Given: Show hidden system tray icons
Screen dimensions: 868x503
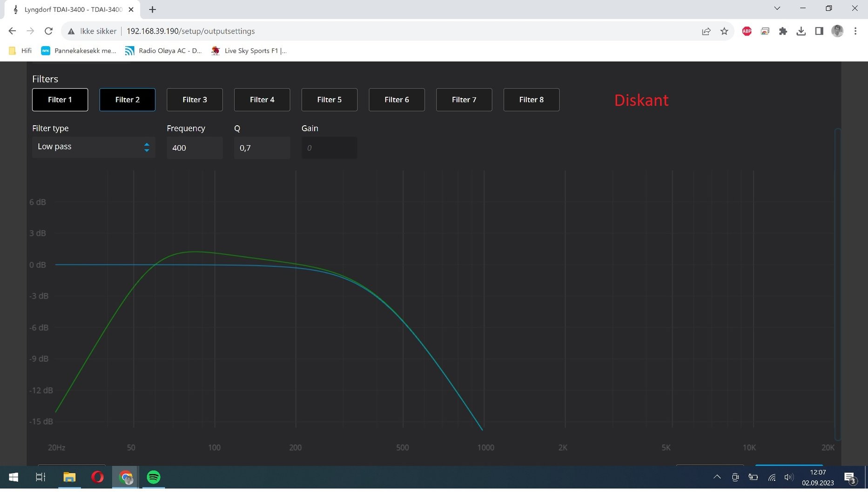Looking at the screenshot, I should pyautogui.click(x=717, y=477).
